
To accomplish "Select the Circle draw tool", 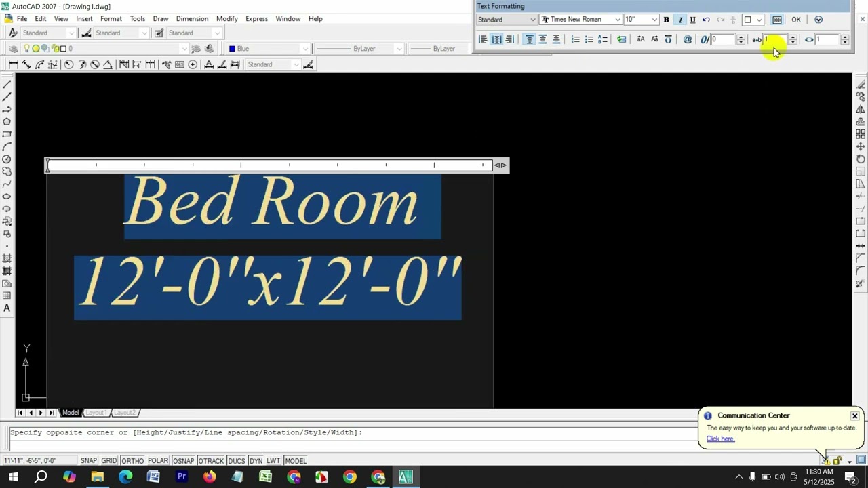I will click(7, 159).
